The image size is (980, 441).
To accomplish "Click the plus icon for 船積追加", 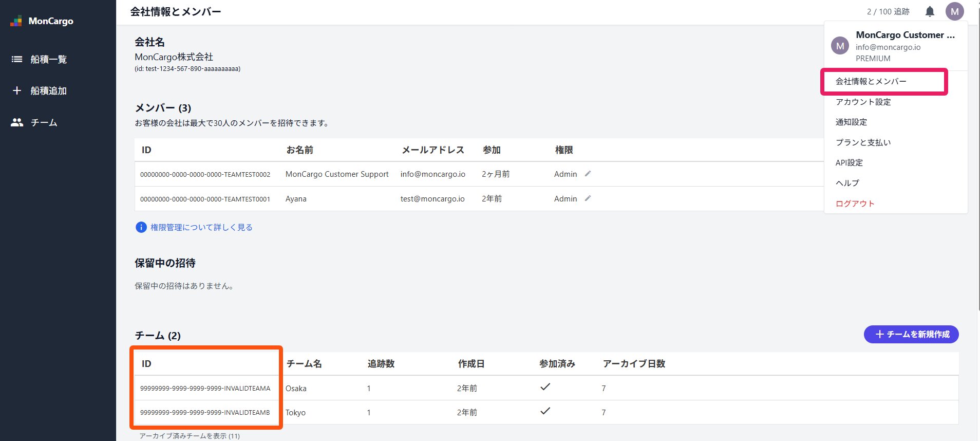I will pos(17,90).
